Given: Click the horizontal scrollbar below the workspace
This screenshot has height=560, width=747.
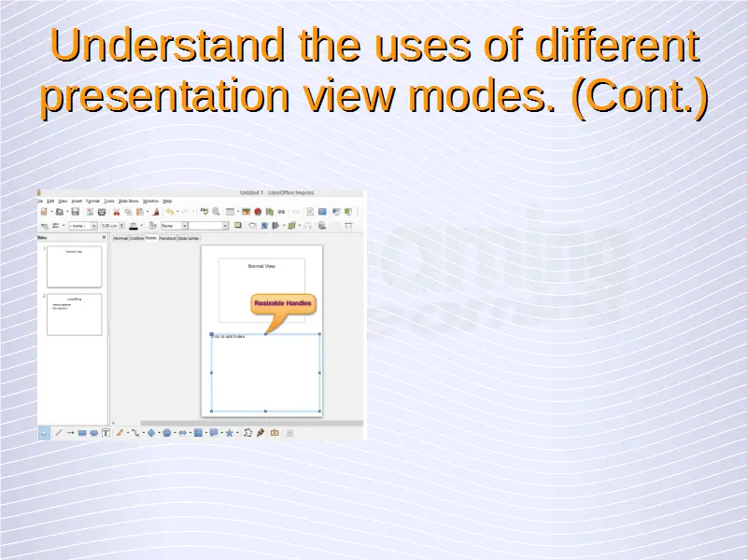Looking at the screenshot, I should tap(233, 423).
